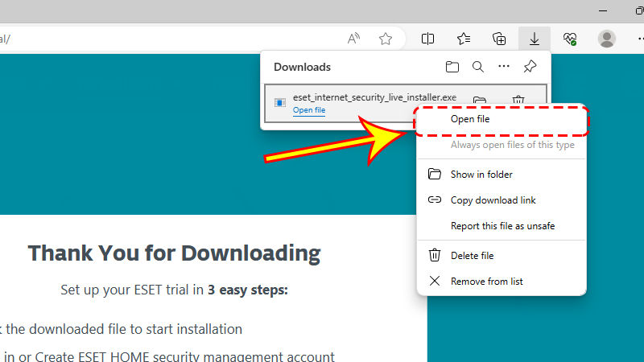The width and height of the screenshot is (644, 362).
Task: Open downloads folder icon in Downloads header
Action: click(x=452, y=67)
